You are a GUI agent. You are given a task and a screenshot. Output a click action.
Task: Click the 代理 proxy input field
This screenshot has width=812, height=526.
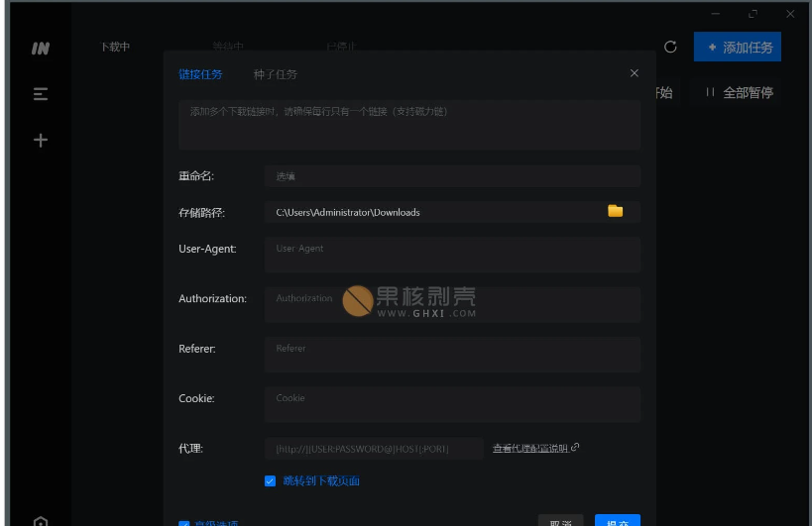(374, 449)
